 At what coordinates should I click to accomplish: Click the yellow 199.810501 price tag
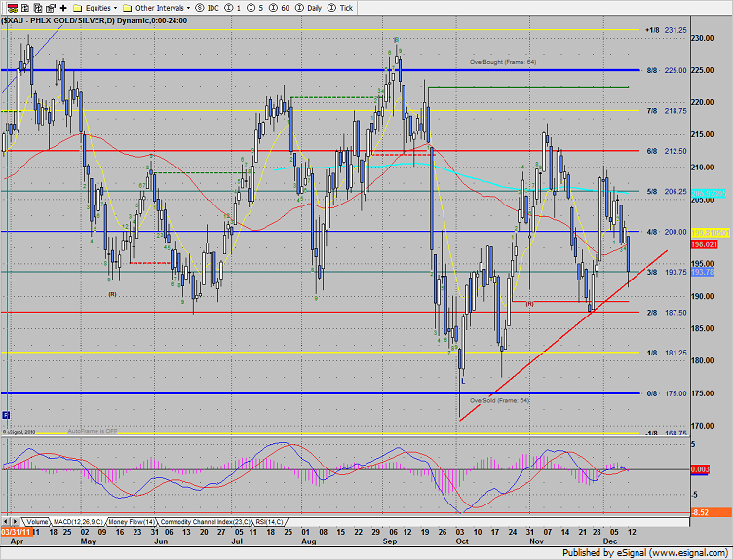[710, 233]
